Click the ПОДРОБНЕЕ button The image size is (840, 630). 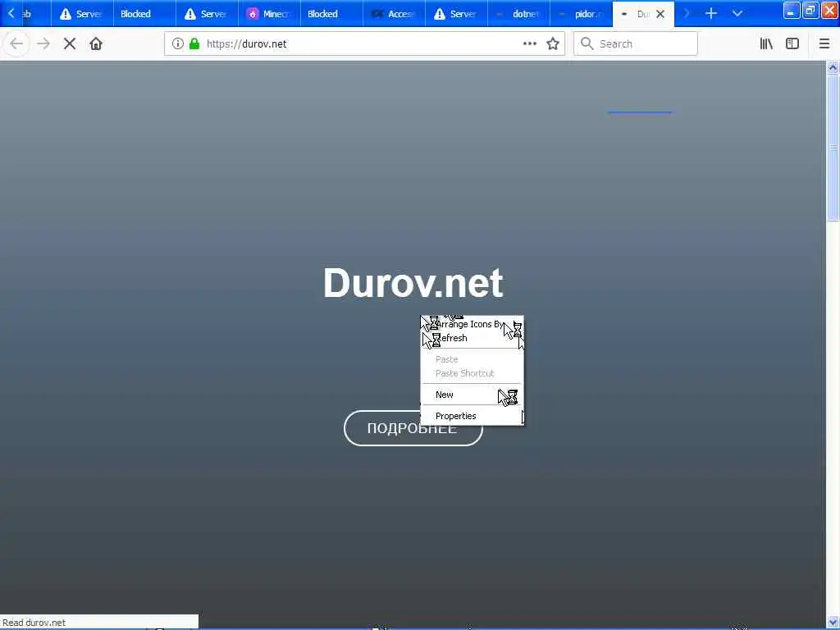click(413, 428)
